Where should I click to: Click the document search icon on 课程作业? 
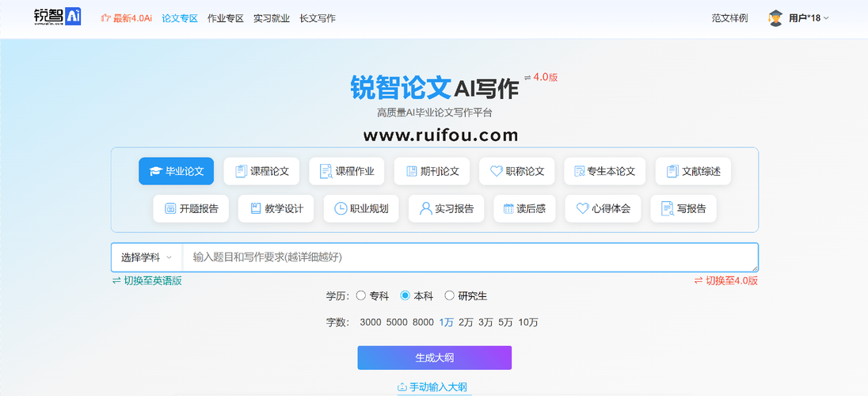[x=326, y=171]
